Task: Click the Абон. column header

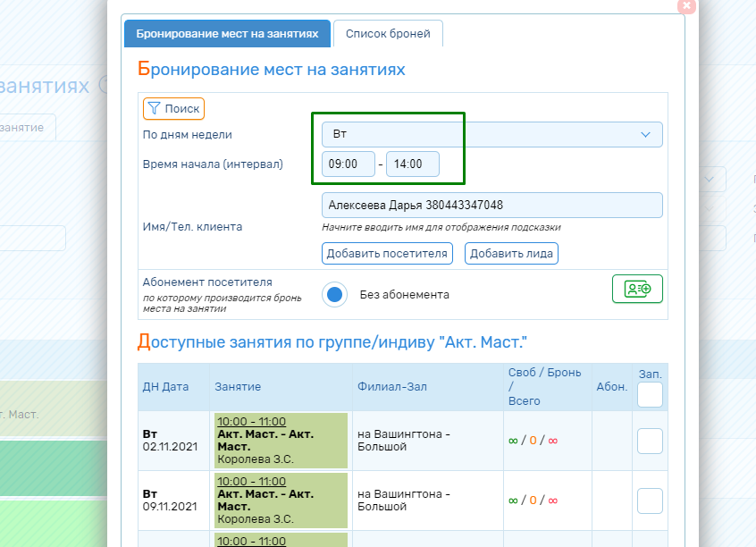Action: click(x=612, y=387)
